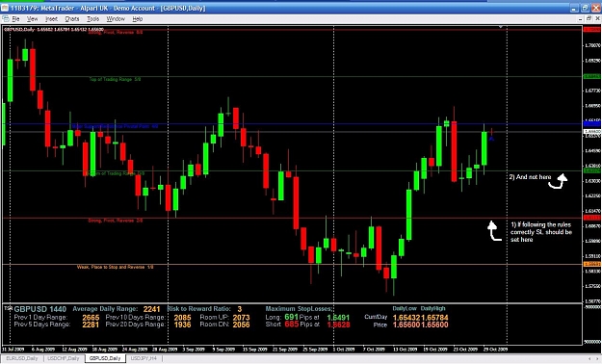Open the File menu
The width and height of the screenshot is (602, 364).
(15, 19)
